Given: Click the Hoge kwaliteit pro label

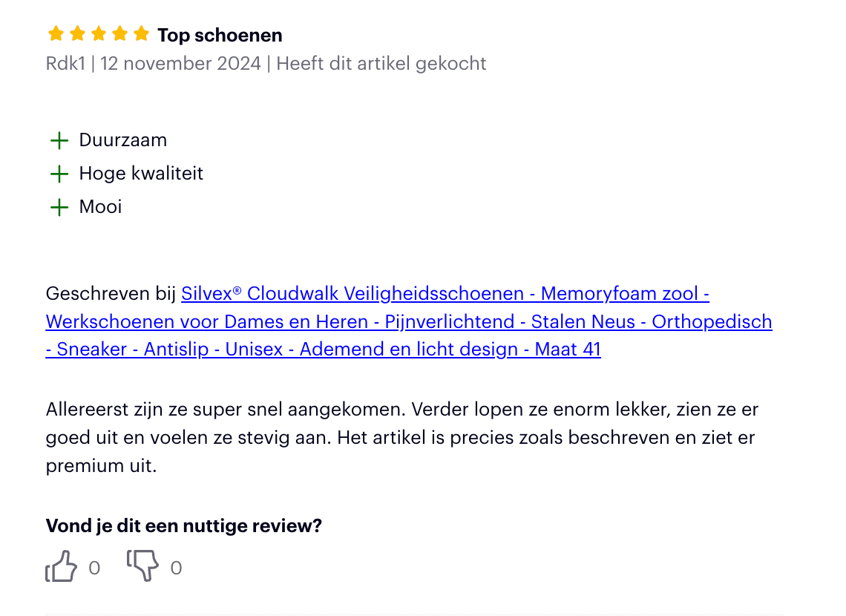Looking at the screenshot, I should point(141,174).
